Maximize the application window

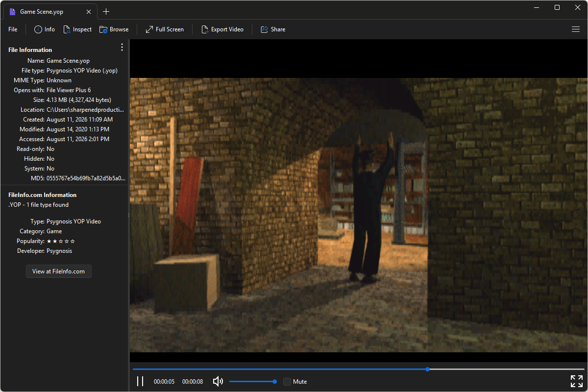(x=557, y=7)
